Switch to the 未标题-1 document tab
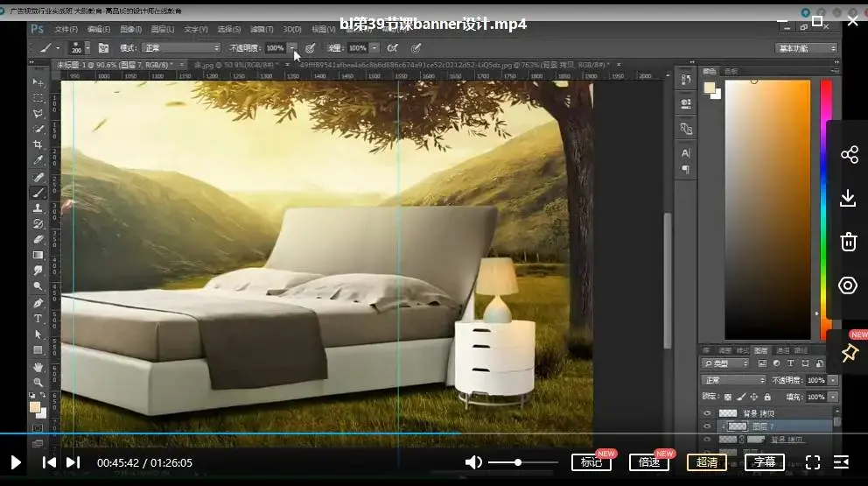 pyautogui.click(x=114, y=65)
